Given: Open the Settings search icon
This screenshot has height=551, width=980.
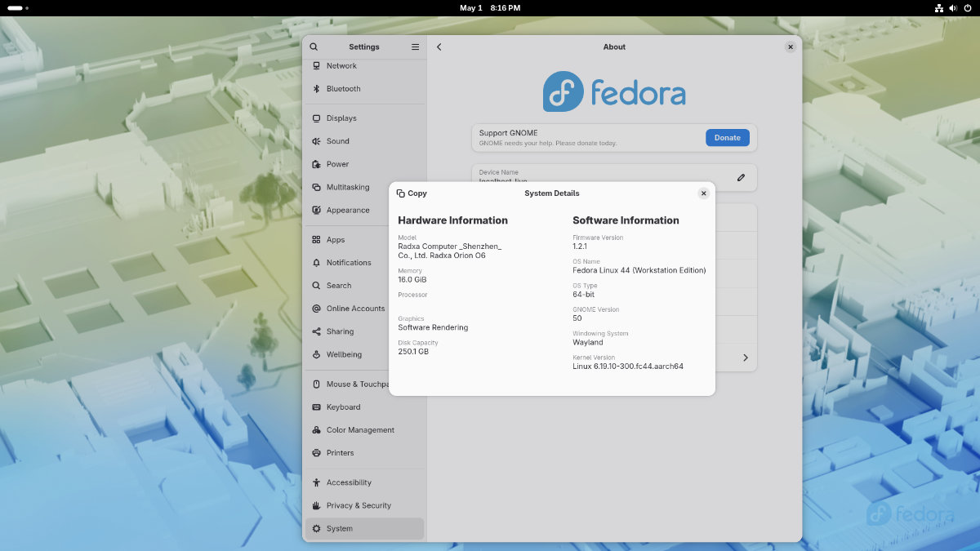Looking at the screenshot, I should (x=314, y=47).
